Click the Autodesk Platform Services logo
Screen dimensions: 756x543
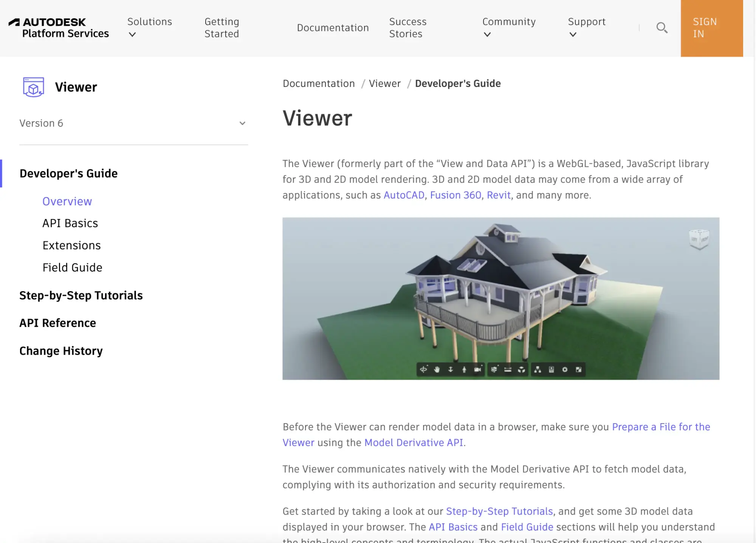[x=59, y=28]
